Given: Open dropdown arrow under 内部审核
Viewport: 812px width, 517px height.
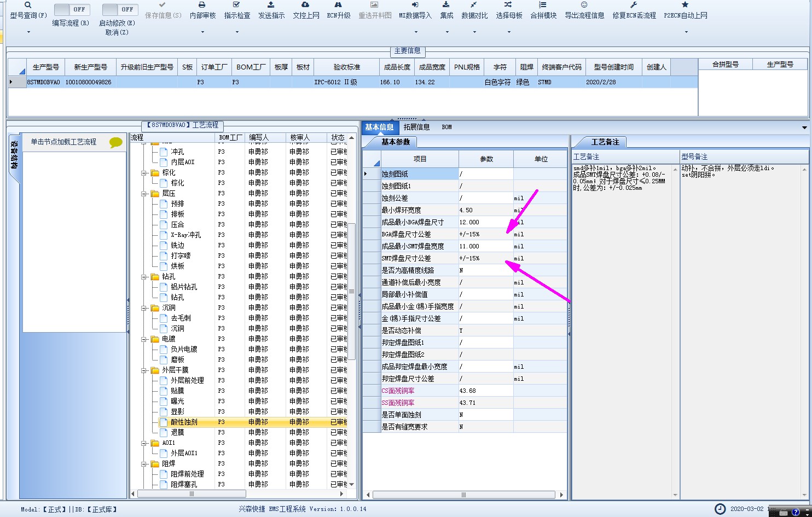Looking at the screenshot, I should point(202,32).
